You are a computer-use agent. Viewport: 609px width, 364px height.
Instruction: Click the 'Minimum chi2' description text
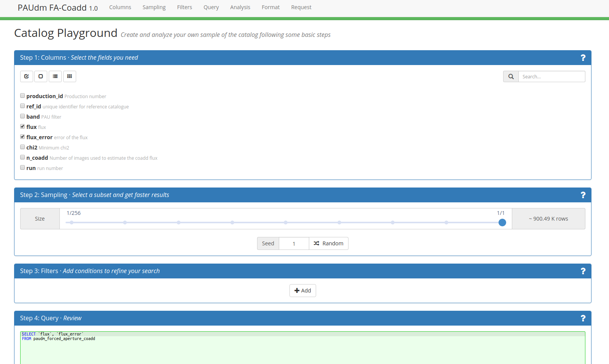tap(54, 148)
